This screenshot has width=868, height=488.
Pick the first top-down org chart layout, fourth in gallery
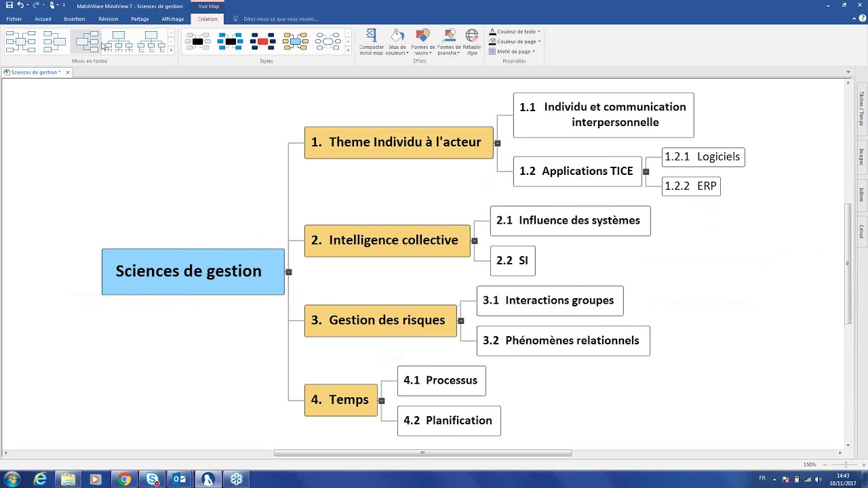(119, 42)
